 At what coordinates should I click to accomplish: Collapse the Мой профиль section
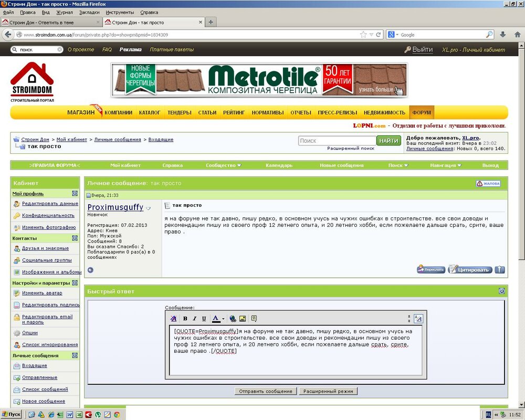tap(75, 193)
